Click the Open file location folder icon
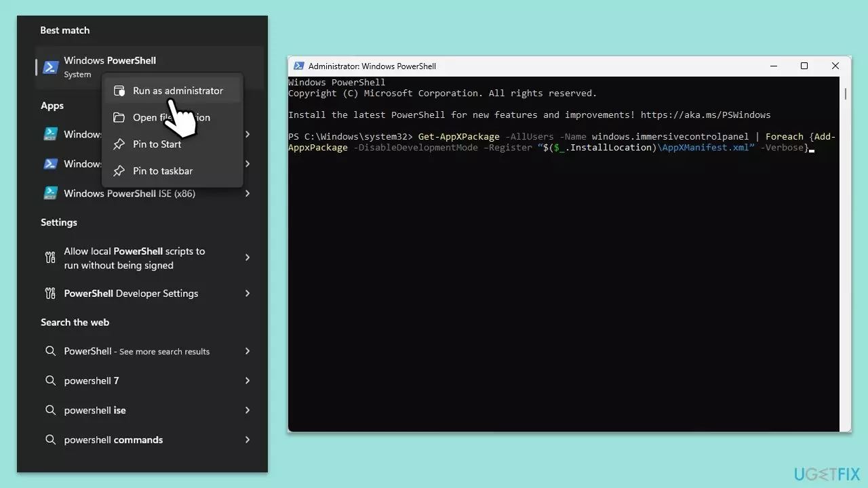Screen dimensions: 868x488 (119, 117)
